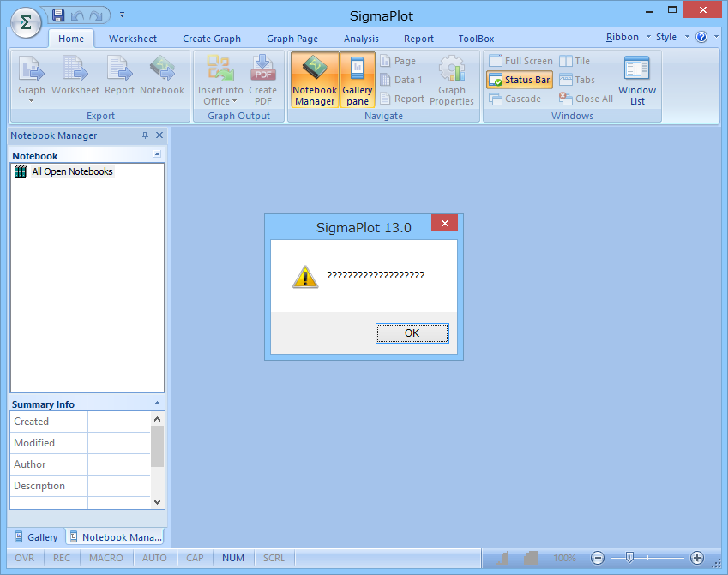This screenshot has width=728, height=575.
Task: Collapse the Summary Info section
Action: tap(157, 403)
